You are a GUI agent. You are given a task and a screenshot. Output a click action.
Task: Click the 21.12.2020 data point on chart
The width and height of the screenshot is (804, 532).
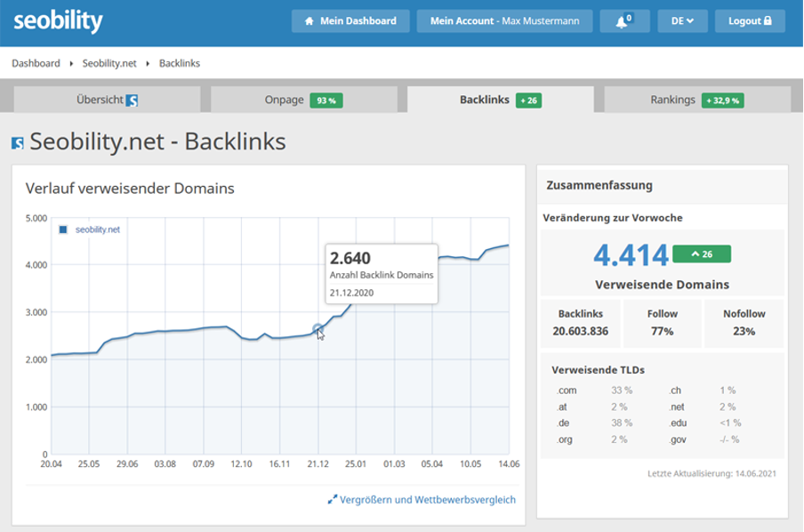318,329
